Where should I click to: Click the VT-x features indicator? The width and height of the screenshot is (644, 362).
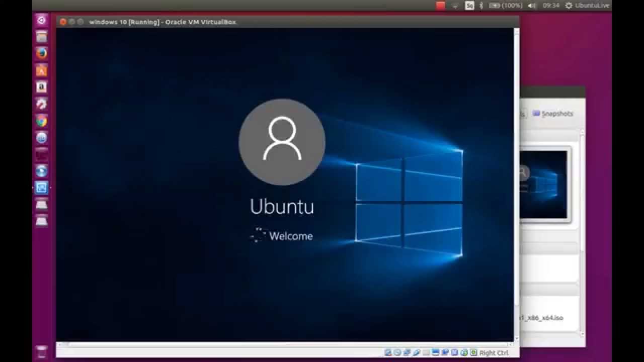tap(454, 352)
